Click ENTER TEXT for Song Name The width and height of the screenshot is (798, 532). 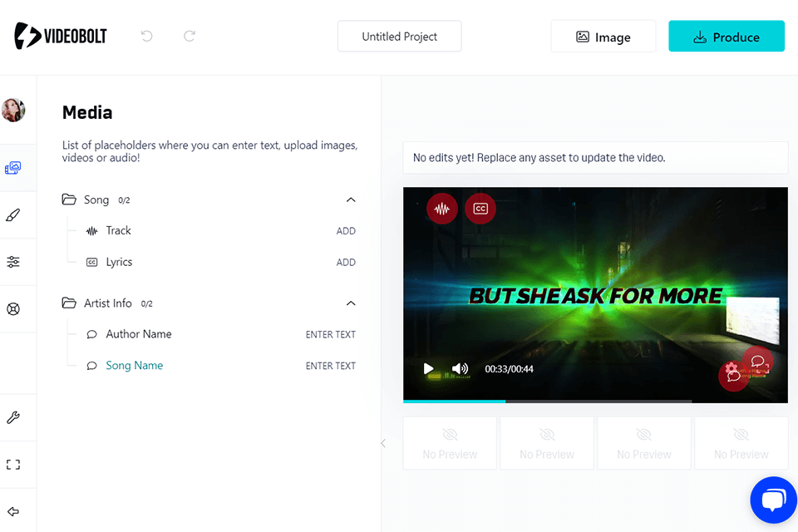pyautogui.click(x=331, y=366)
